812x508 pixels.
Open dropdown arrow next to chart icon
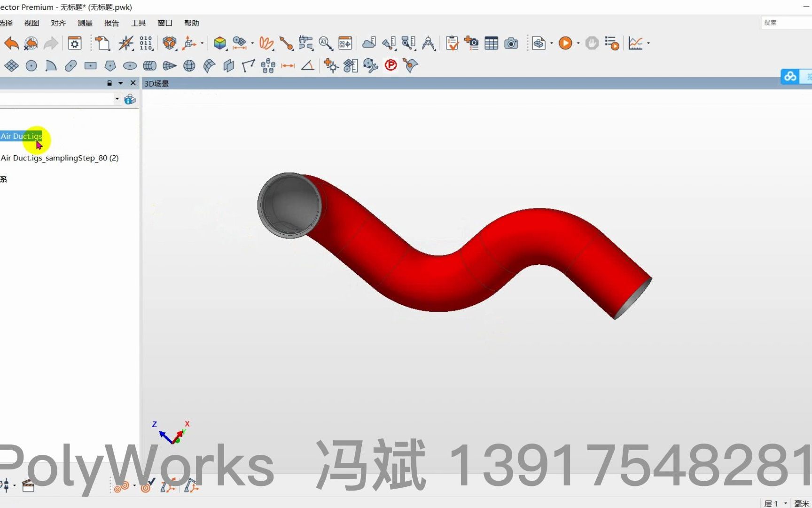click(x=648, y=43)
